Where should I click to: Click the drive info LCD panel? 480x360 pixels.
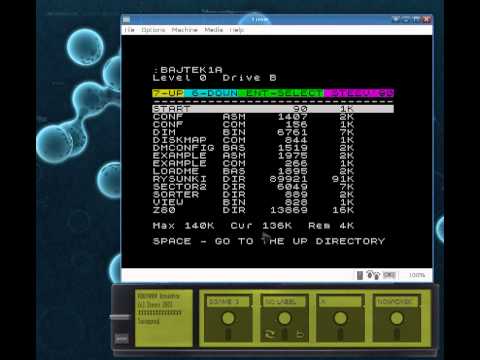click(x=164, y=318)
